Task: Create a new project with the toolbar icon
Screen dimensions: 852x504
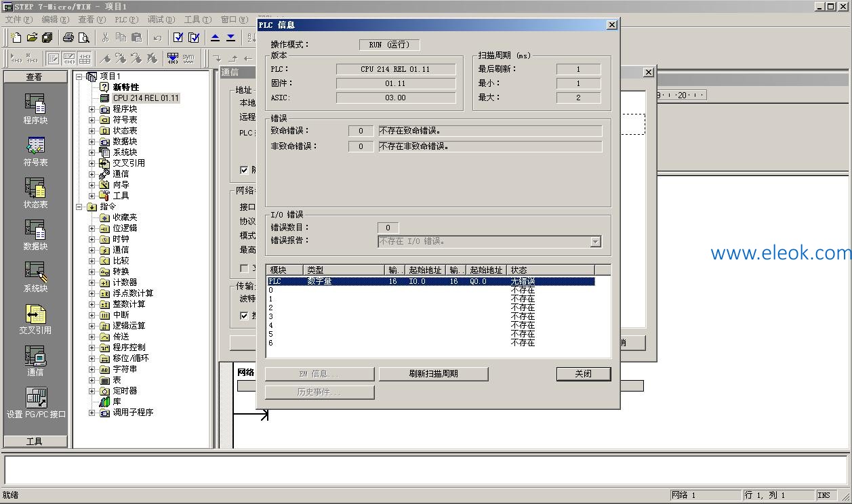Action: (x=16, y=38)
